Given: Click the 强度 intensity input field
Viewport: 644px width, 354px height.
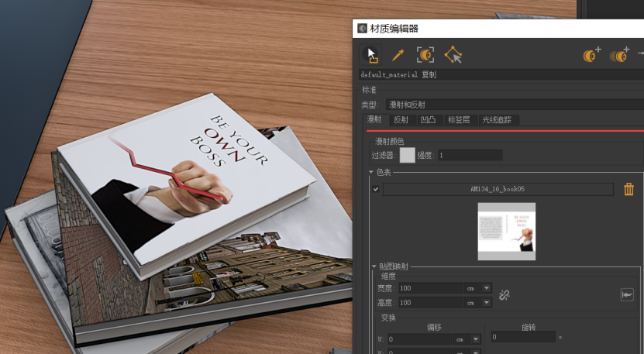Looking at the screenshot, I should coord(470,155).
